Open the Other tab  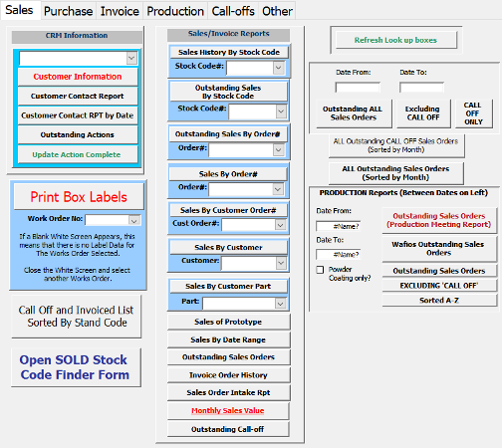click(x=277, y=11)
